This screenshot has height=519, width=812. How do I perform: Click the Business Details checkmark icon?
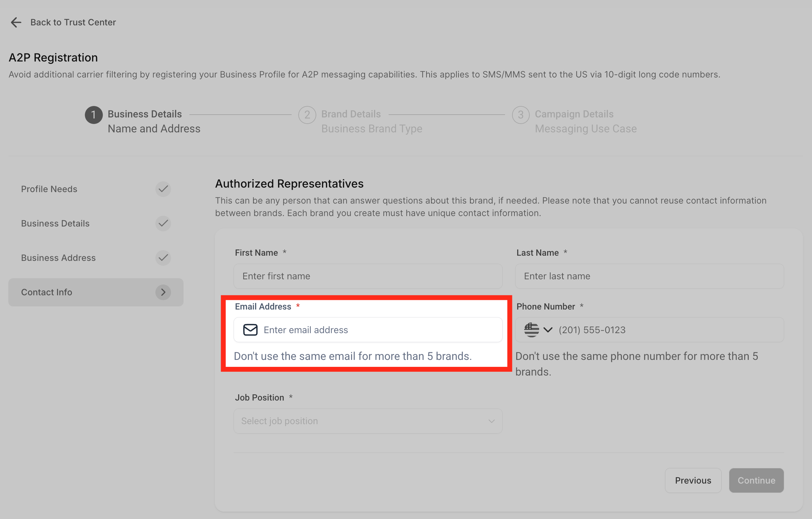tap(163, 223)
